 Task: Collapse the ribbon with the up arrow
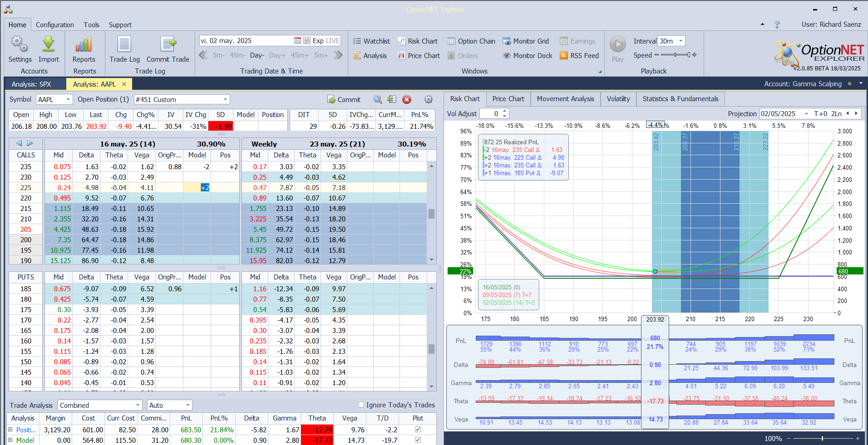click(762, 24)
